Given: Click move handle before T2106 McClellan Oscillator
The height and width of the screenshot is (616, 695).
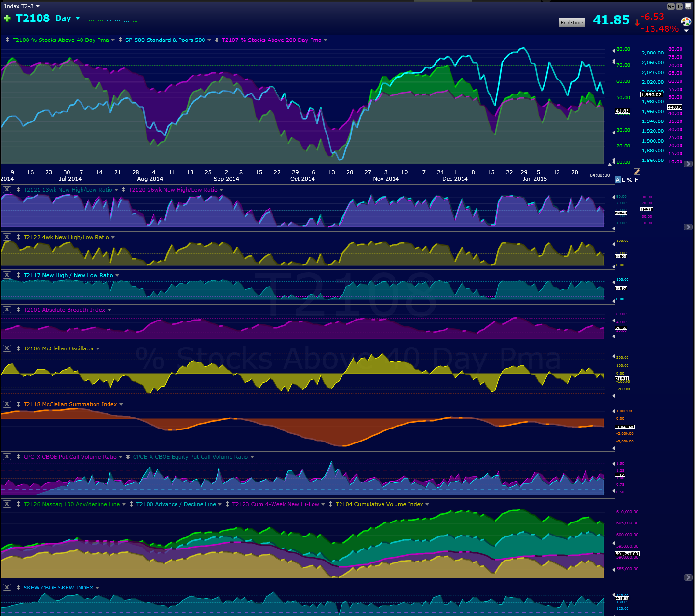Looking at the screenshot, I should [x=18, y=348].
